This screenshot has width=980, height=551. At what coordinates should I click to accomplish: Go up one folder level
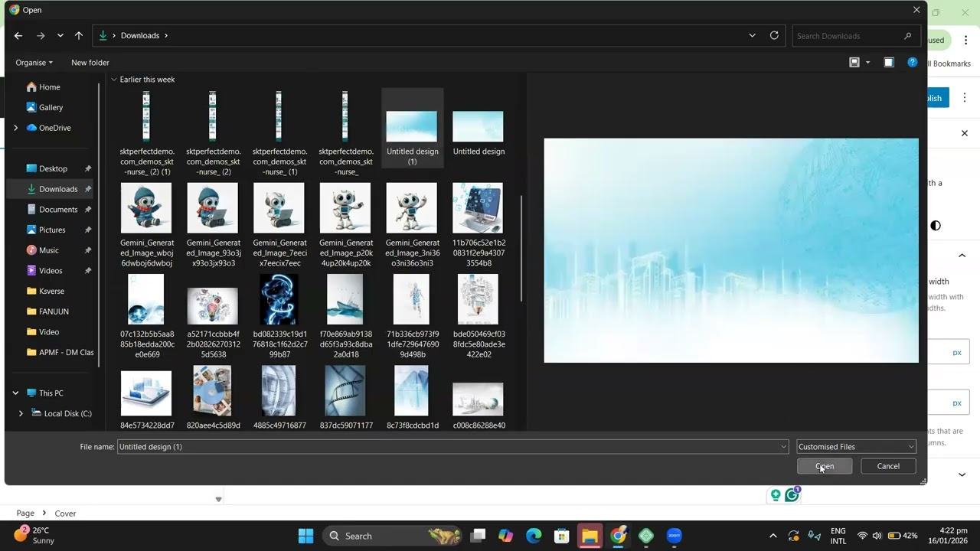(x=79, y=35)
